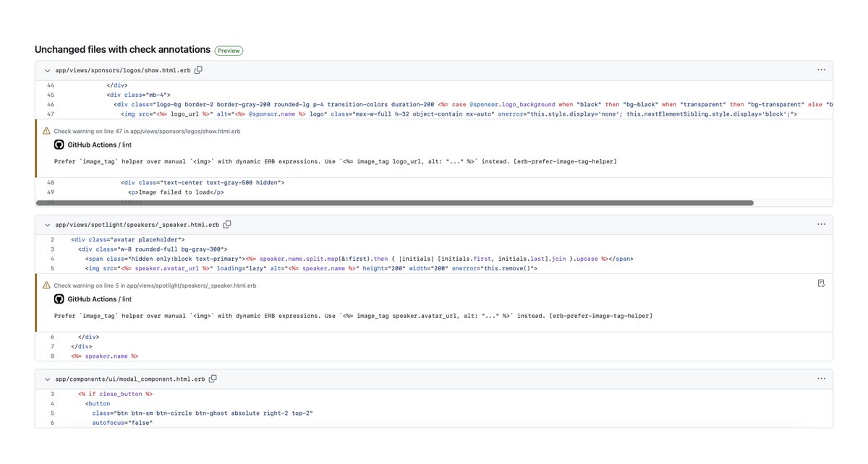Select line number 3 in modal_component.html.erb
Screen dimensions: 868x464
point(52,394)
